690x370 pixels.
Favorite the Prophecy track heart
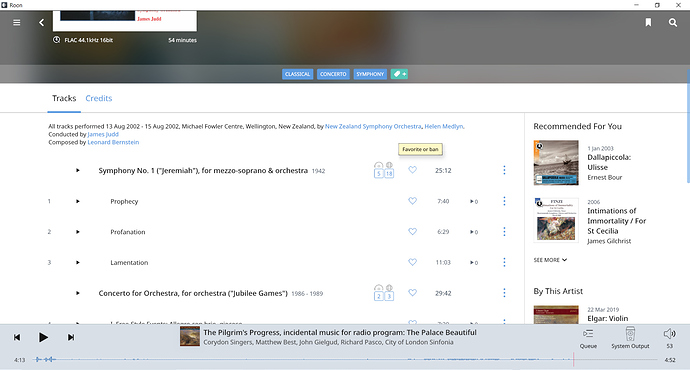pyautogui.click(x=412, y=201)
